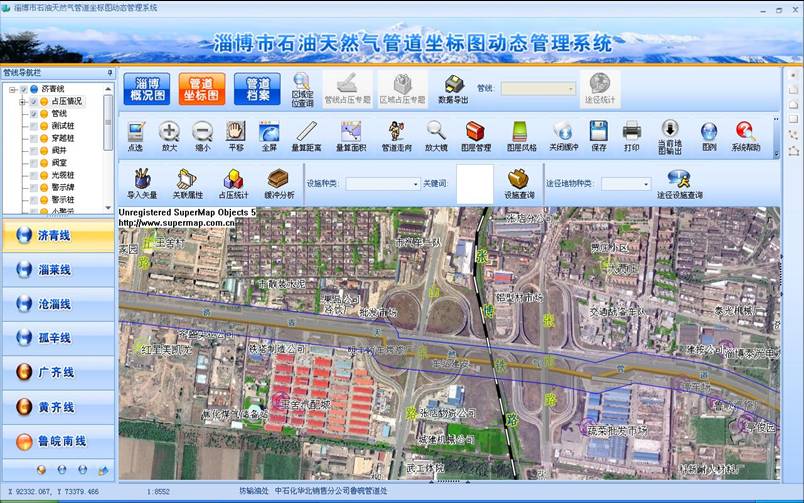Image resolution: width=804 pixels, height=503 pixels.
Task: Open 图层风格 layer style
Action: pos(521,136)
